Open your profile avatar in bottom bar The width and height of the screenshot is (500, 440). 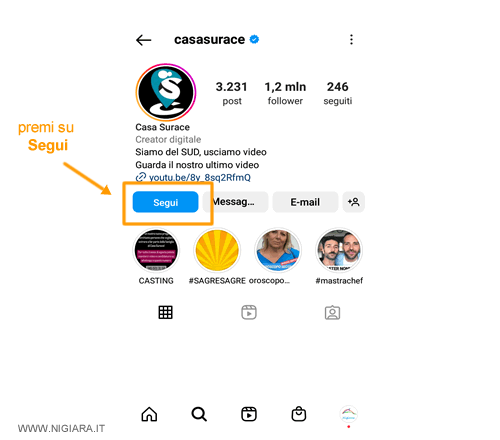click(x=349, y=414)
